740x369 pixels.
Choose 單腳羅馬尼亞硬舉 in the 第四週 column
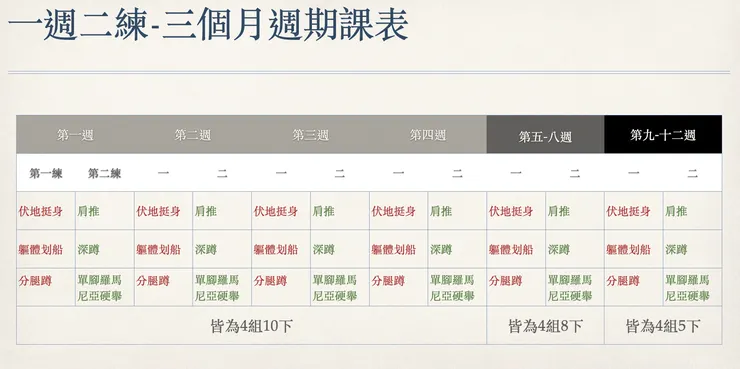452,288
